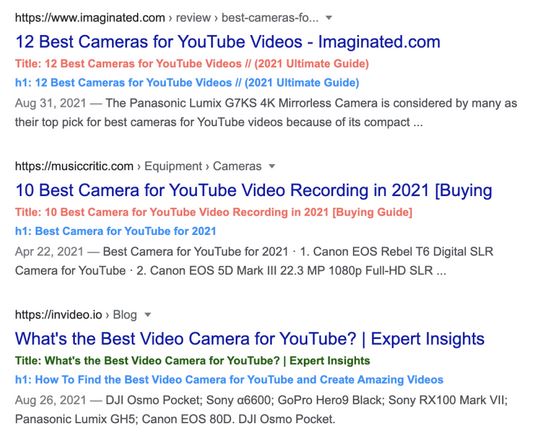Open dropdown arrow next to imaginated.com URL
The width and height of the screenshot is (538, 439).
pyautogui.click(x=329, y=18)
